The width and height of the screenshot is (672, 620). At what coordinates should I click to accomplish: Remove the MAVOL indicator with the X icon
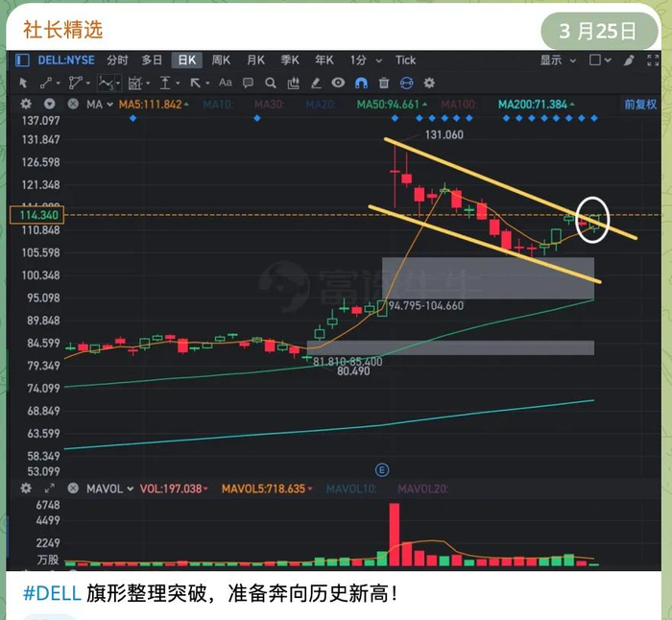pyautogui.click(x=73, y=488)
